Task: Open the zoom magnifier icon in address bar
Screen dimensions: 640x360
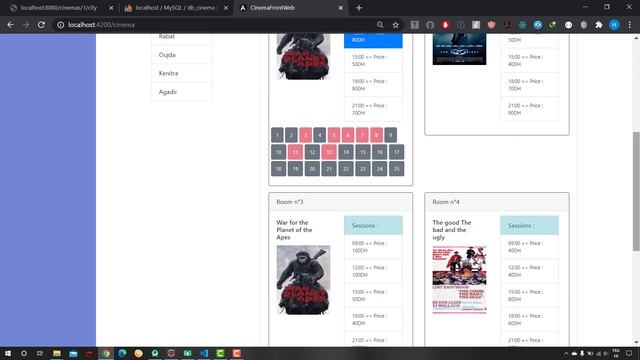Action: click(380, 25)
